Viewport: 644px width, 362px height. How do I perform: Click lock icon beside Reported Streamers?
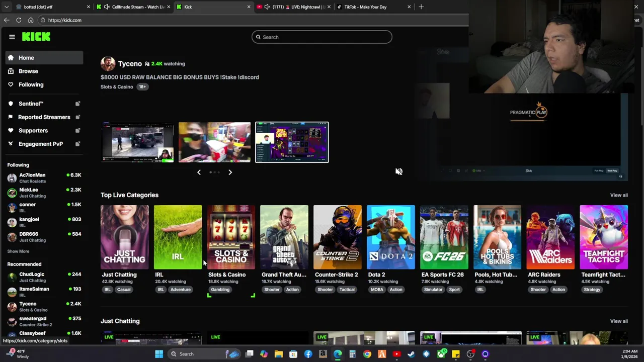77,117
